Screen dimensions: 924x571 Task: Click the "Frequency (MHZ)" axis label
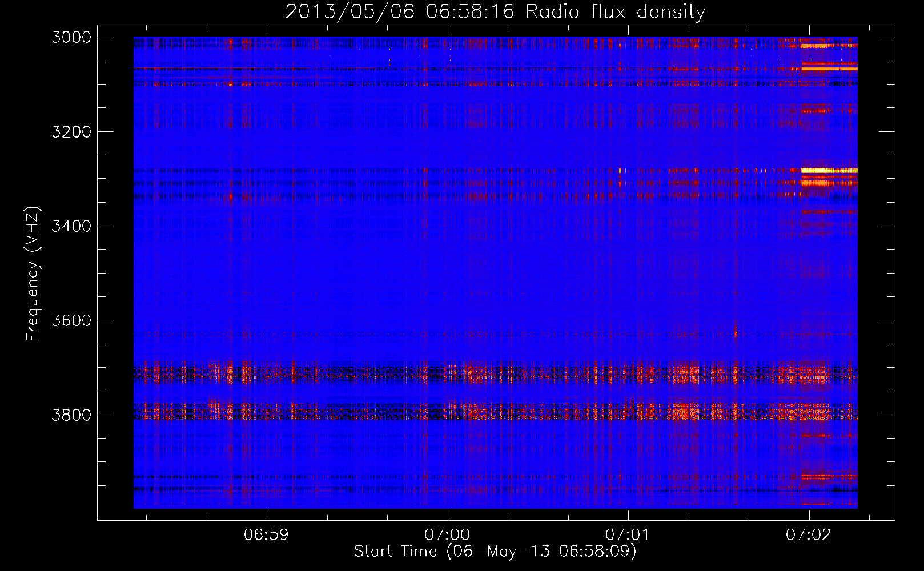point(33,274)
